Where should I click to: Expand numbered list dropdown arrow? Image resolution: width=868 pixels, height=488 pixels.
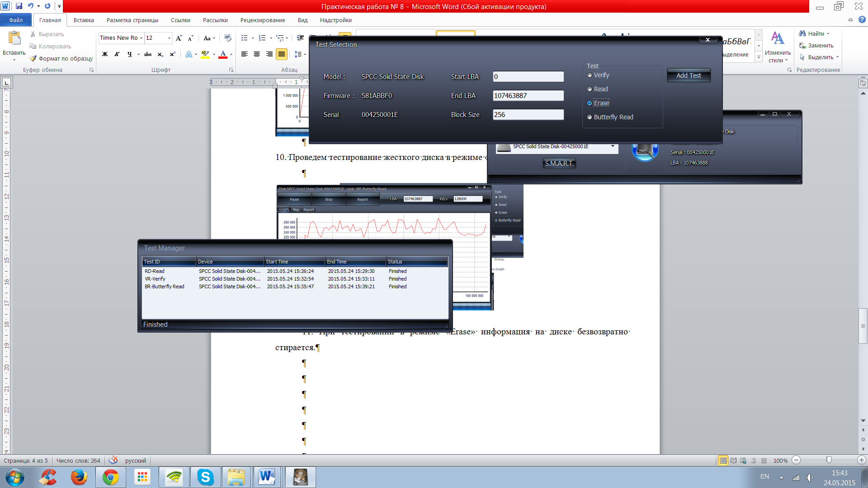pos(270,38)
